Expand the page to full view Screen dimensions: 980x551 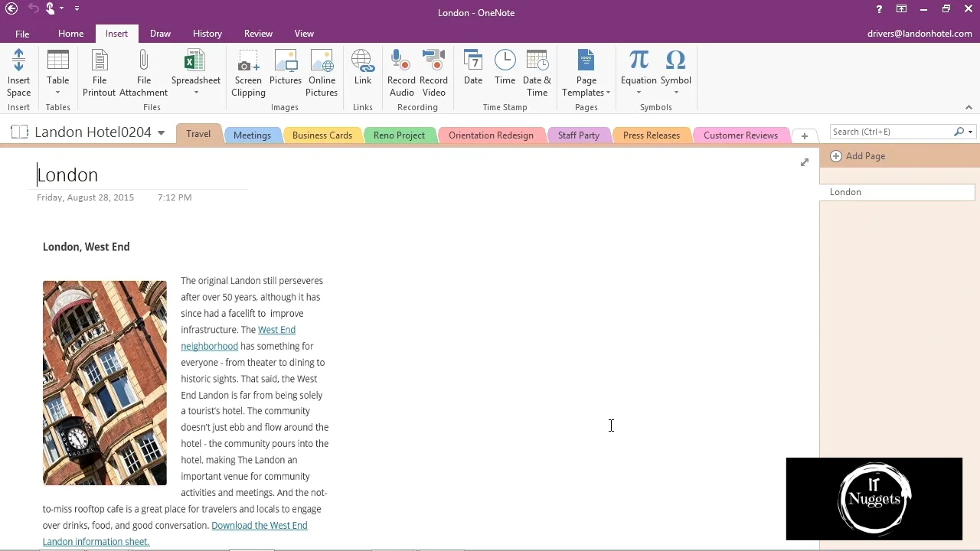click(804, 162)
